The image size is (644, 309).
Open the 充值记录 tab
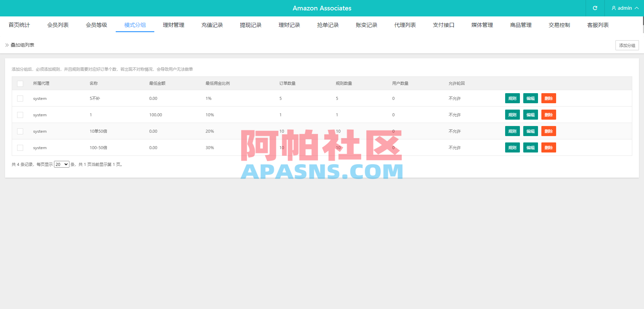coord(212,25)
